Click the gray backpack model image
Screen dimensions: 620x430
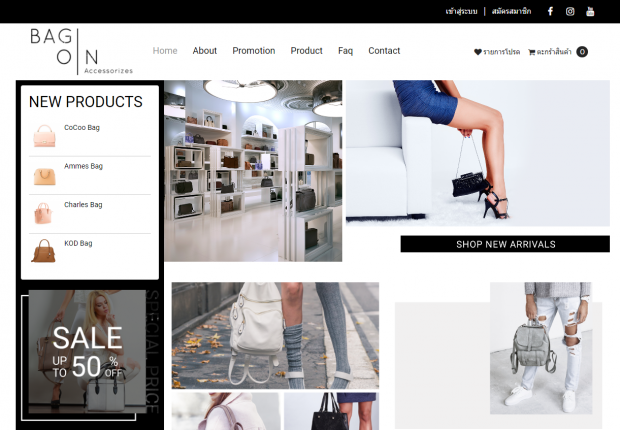tap(541, 348)
